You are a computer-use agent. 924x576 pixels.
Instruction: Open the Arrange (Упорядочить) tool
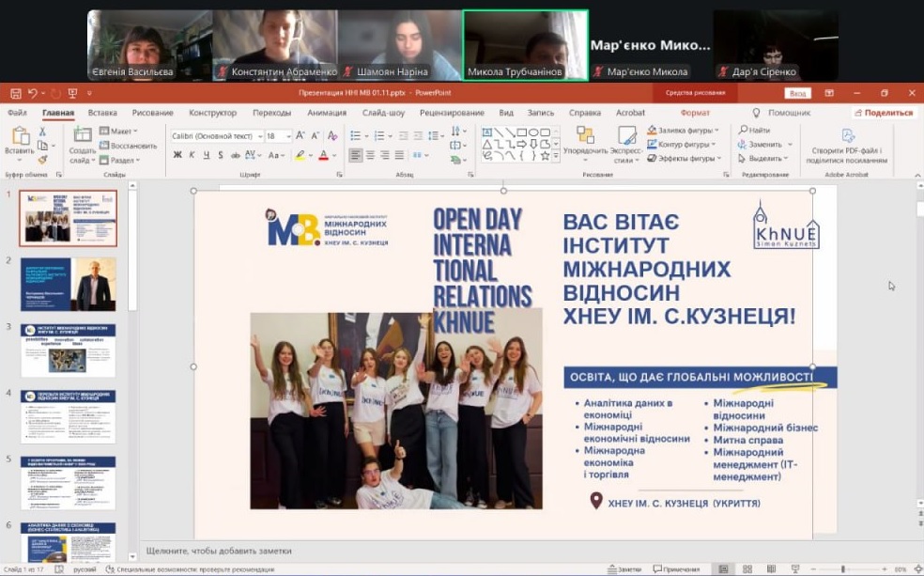pos(586,141)
